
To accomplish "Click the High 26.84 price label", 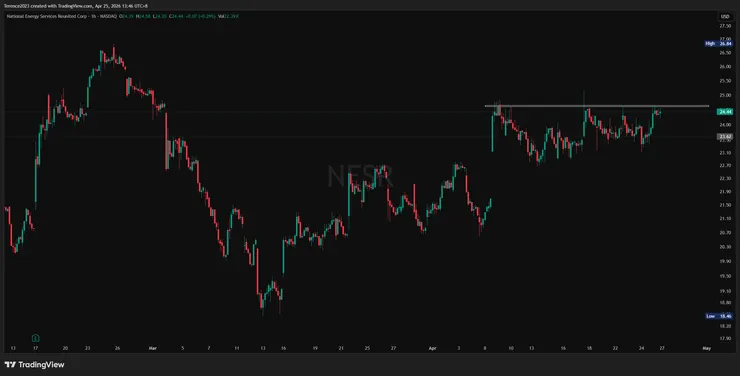I will click(x=718, y=43).
